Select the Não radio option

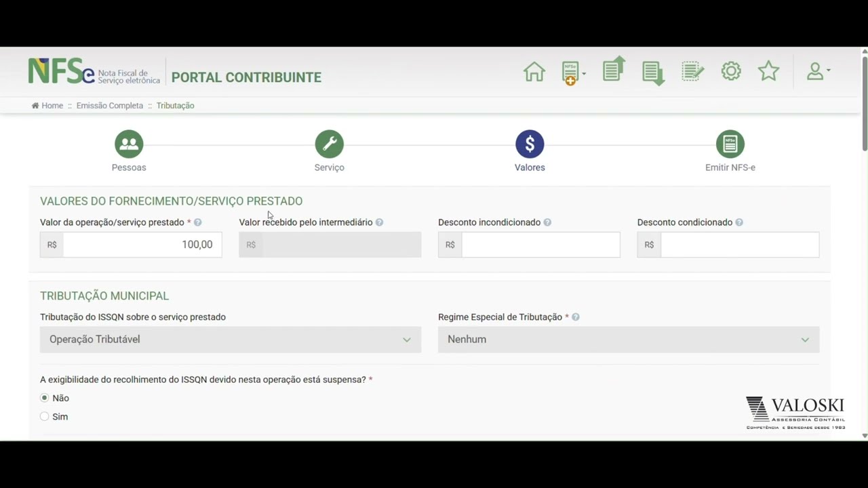point(45,398)
